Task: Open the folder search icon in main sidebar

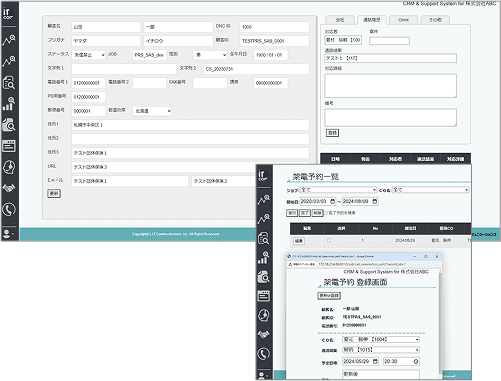Action: (9, 125)
